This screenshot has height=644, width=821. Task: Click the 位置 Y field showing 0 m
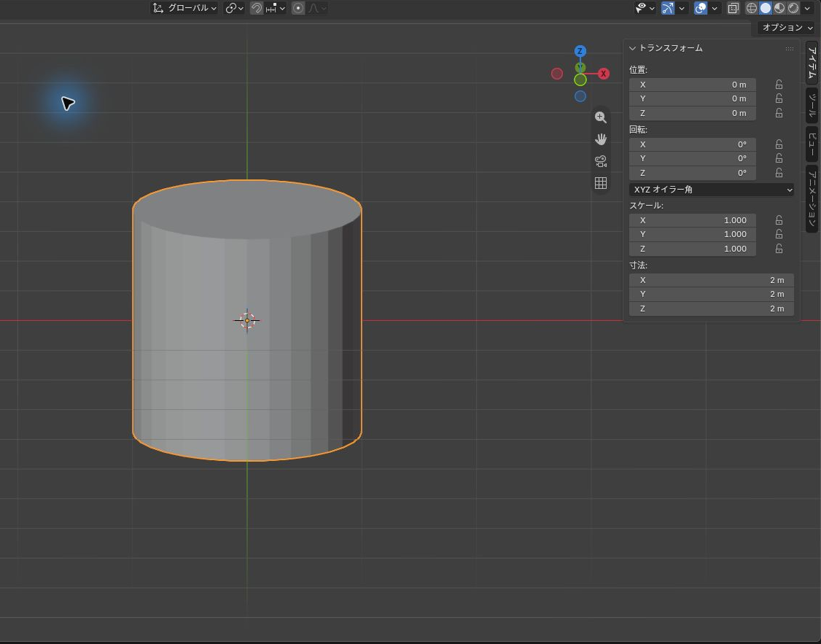692,98
